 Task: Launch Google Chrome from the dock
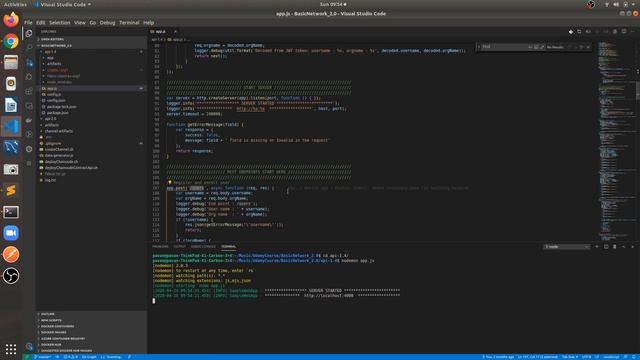(11, 41)
